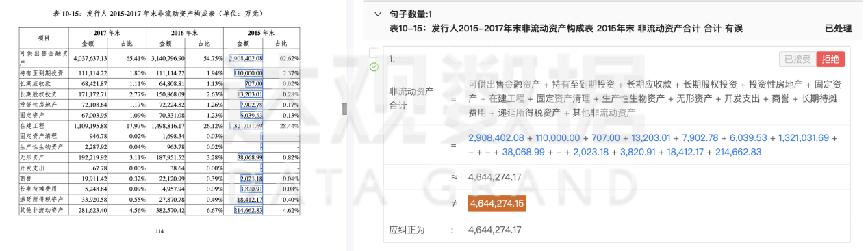Click highlighted table cell 2,908,402.08
Screen dimensions: 868x251
pyautogui.click(x=247, y=58)
